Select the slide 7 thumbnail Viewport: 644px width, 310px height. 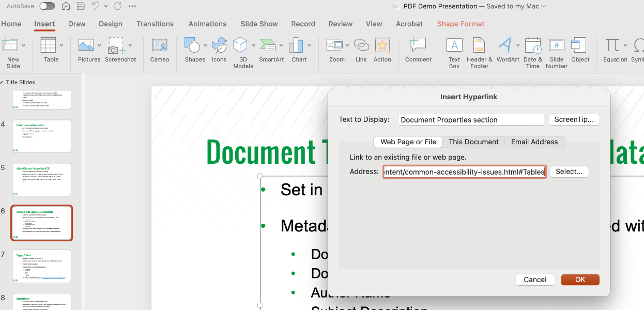(x=41, y=266)
